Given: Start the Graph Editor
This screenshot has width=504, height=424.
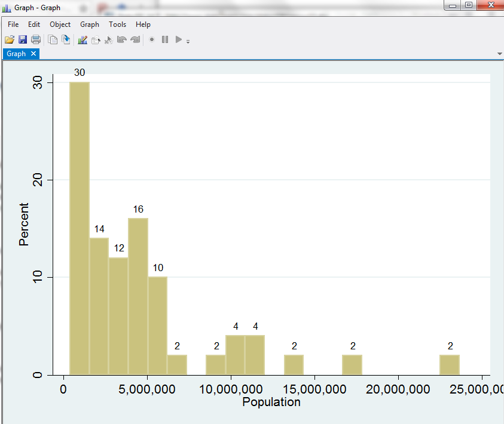Looking at the screenshot, I should [x=83, y=39].
